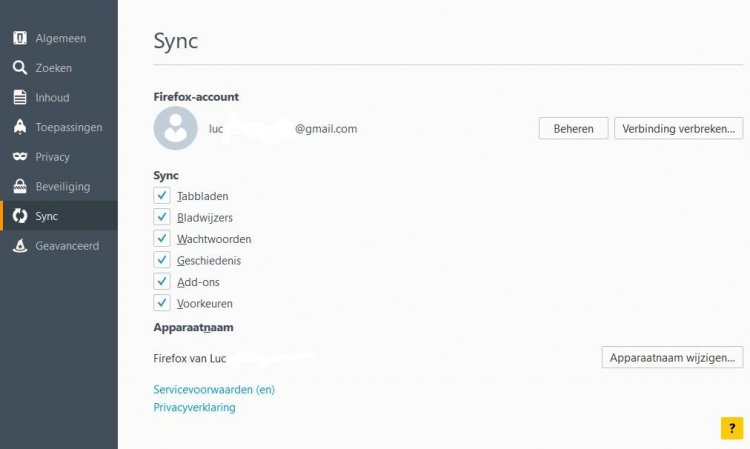This screenshot has width=750, height=449.
Task: Click the yellow help question mark button
Action: [x=732, y=428]
